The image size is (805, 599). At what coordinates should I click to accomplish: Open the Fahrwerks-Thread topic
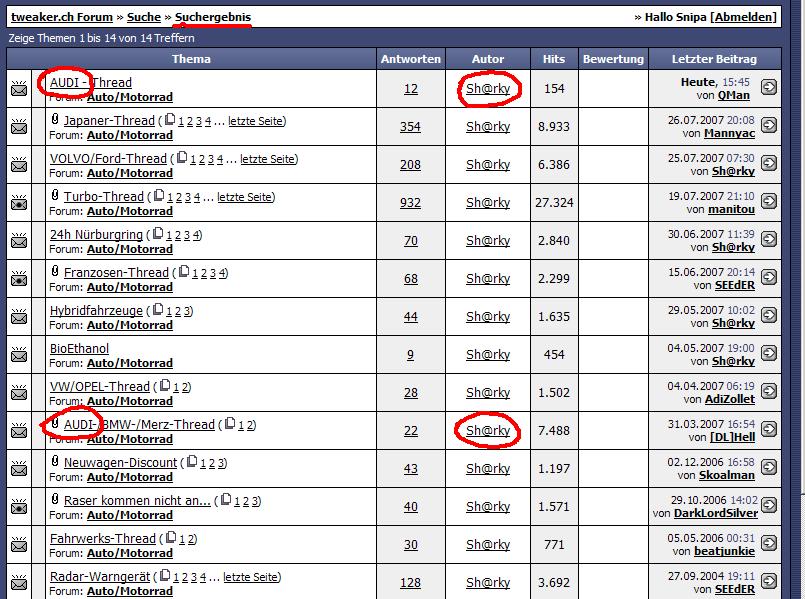[x=103, y=538]
